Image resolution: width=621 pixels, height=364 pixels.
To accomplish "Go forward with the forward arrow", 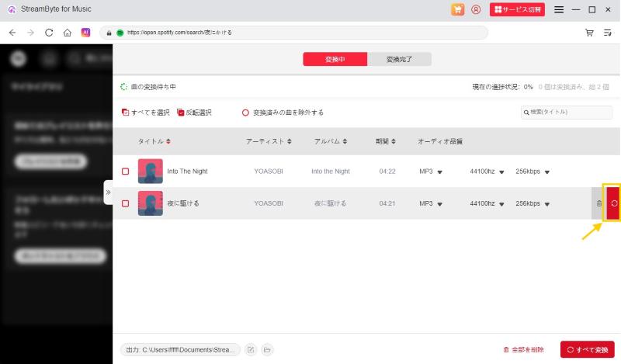I will point(30,33).
